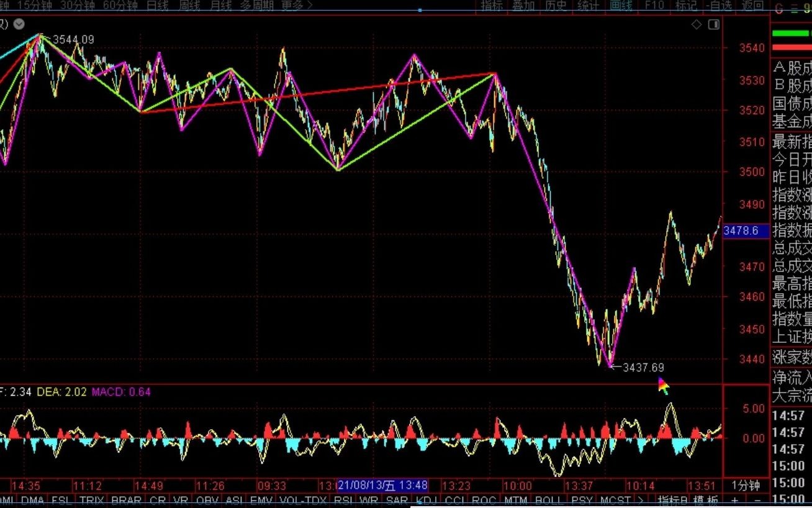The height and width of the screenshot is (508, 812).
Task: Click the 叠加 overlay button
Action: point(524,6)
